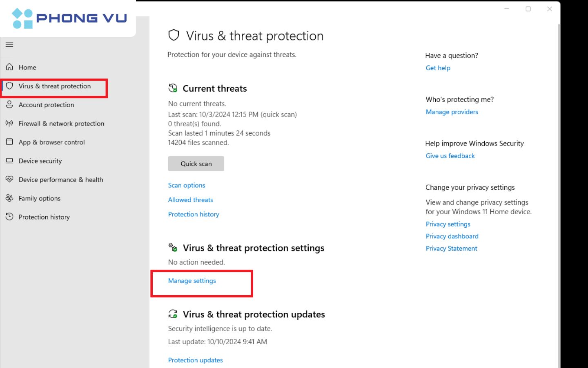Open Manage providers link

452,112
